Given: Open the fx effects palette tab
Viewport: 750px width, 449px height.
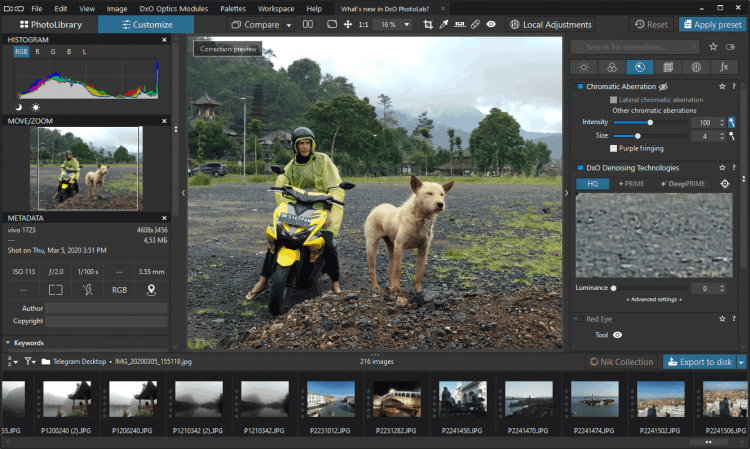Looking at the screenshot, I should (723, 67).
